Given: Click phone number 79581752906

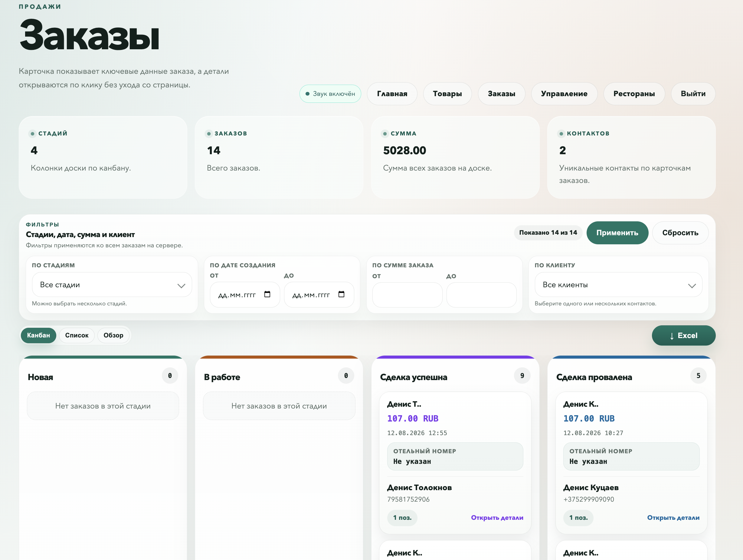Looking at the screenshot, I should (408, 499).
